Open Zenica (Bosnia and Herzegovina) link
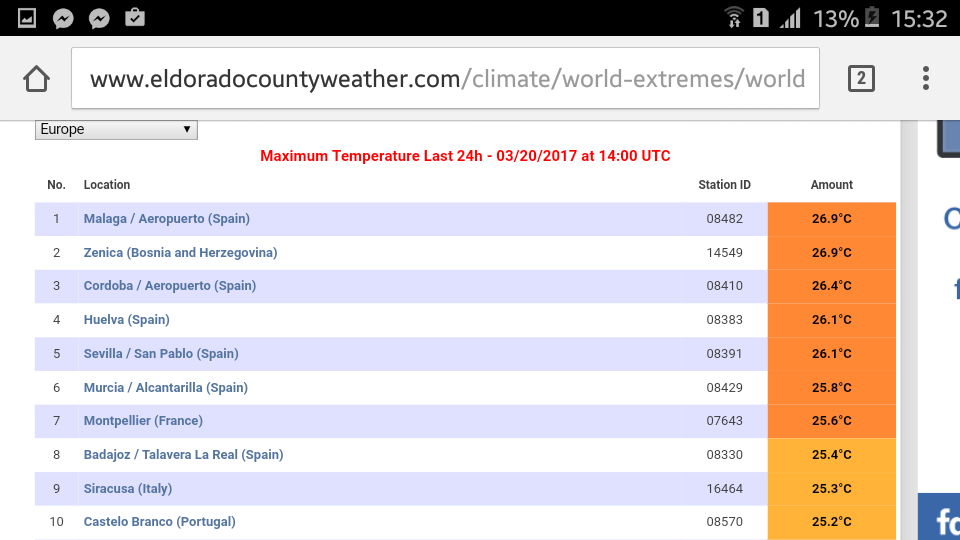The height and width of the screenshot is (540, 960). click(x=180, y=253)
